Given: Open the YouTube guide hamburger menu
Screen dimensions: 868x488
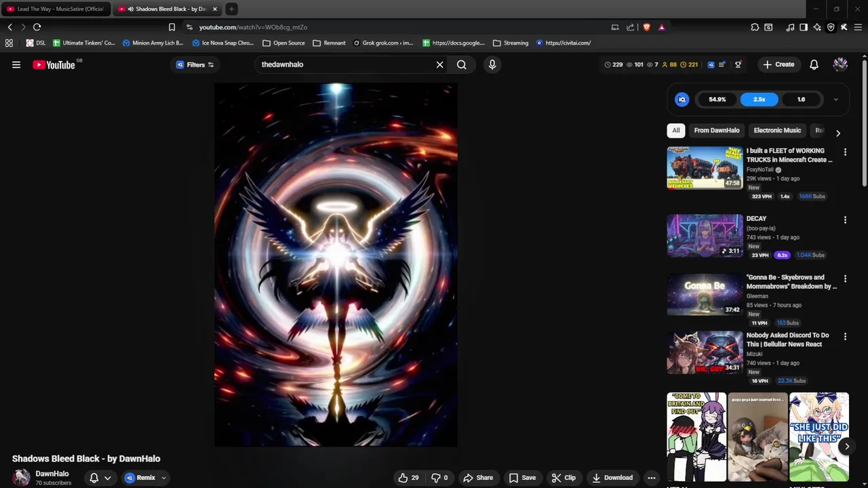Looking at the screenshot, I should coord(16,65).
